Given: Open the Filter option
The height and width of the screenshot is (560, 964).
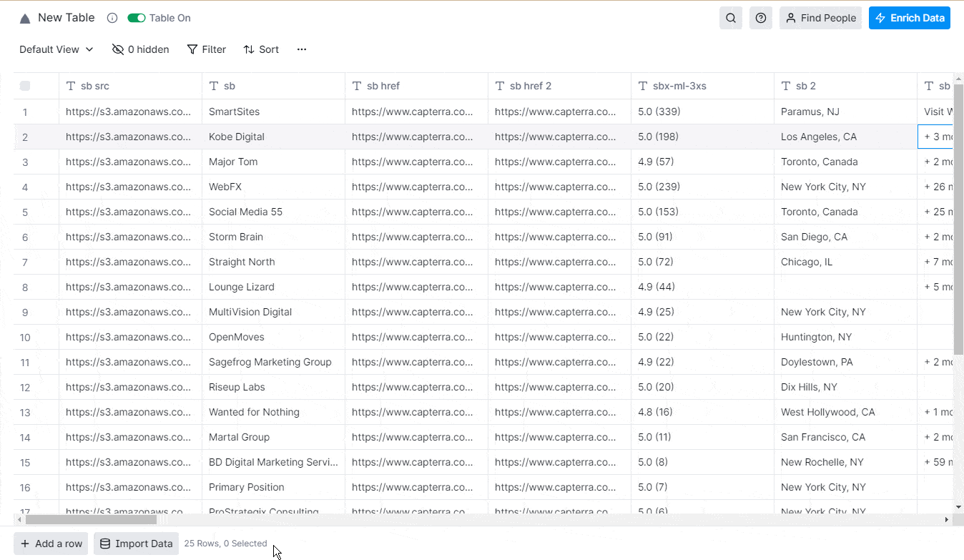Looking at the screenshot, I should click(207, 49).
